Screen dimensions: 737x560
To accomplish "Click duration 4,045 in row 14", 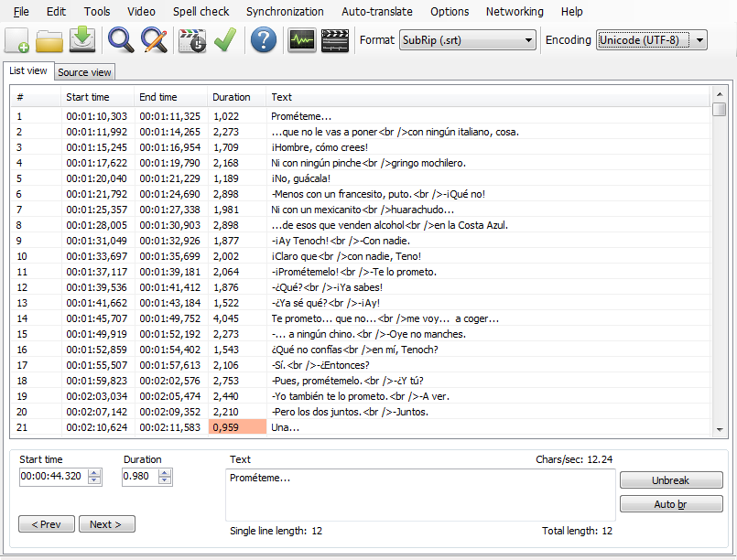I will click(226, 318).
